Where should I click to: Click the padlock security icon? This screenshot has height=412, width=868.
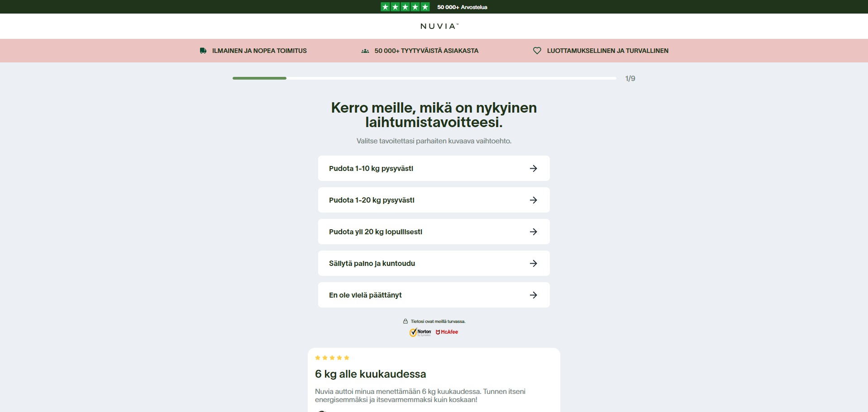coord(405,322)
